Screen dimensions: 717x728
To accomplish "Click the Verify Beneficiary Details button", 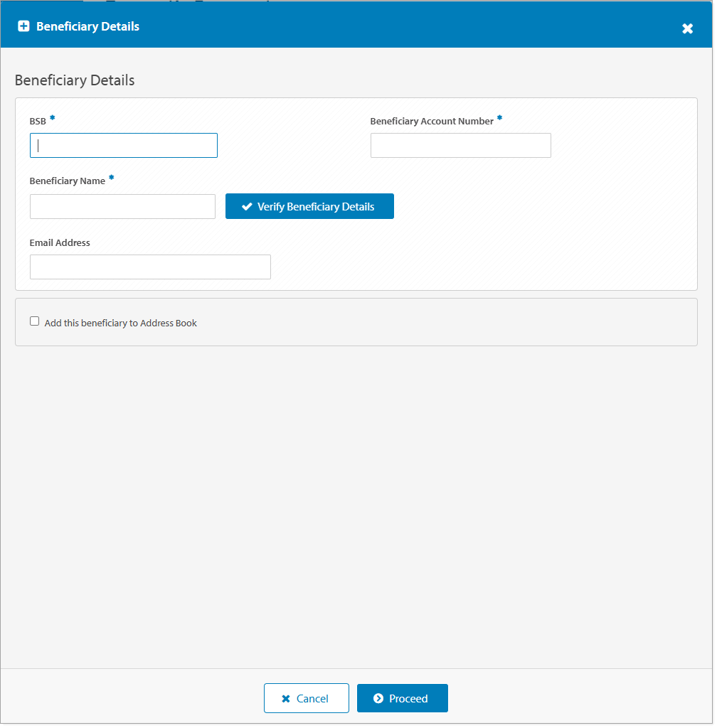I will pos(309,206).
